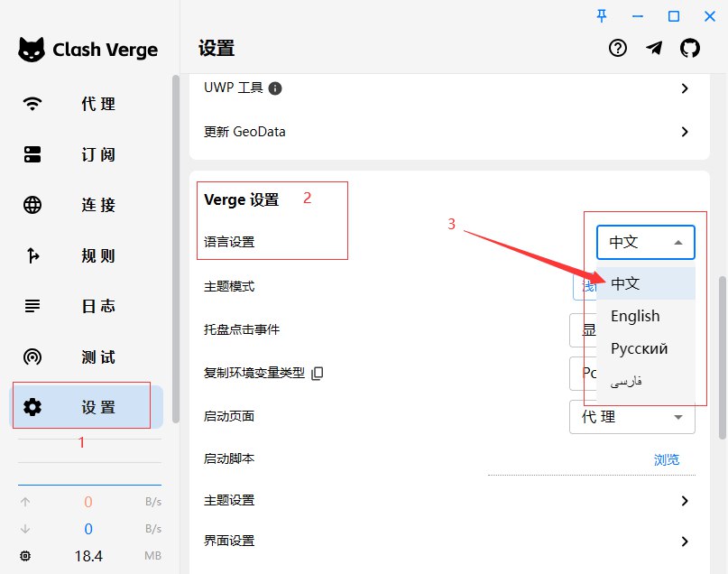This screenshot has width=728, height=574.
Task: Click 浏览 link for 启动脚本
Action: [x=666, y=459]
